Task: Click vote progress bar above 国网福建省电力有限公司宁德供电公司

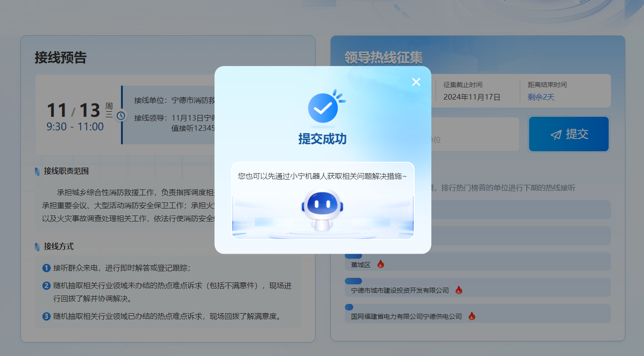Action: pyautogui.click(x=349, y=307)
